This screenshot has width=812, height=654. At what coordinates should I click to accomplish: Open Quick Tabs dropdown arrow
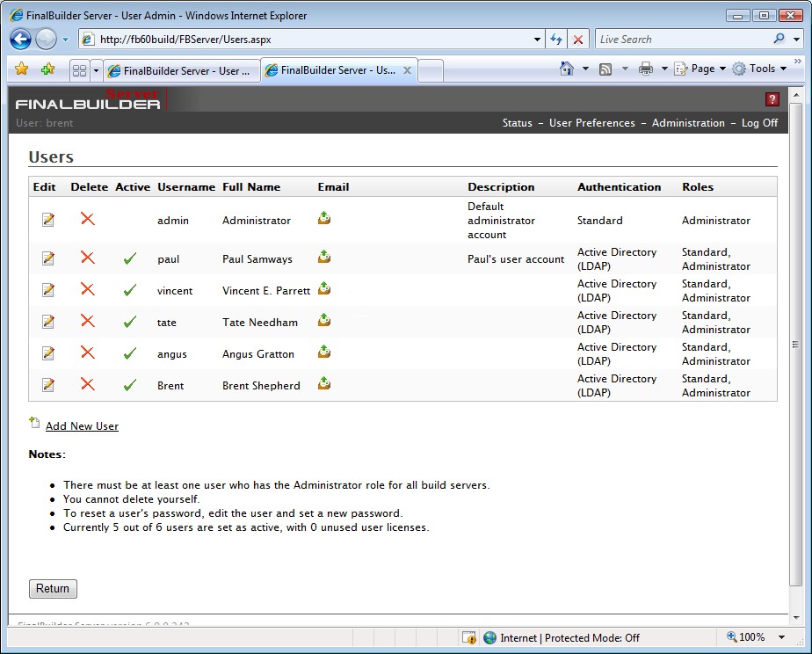[96, 70]
